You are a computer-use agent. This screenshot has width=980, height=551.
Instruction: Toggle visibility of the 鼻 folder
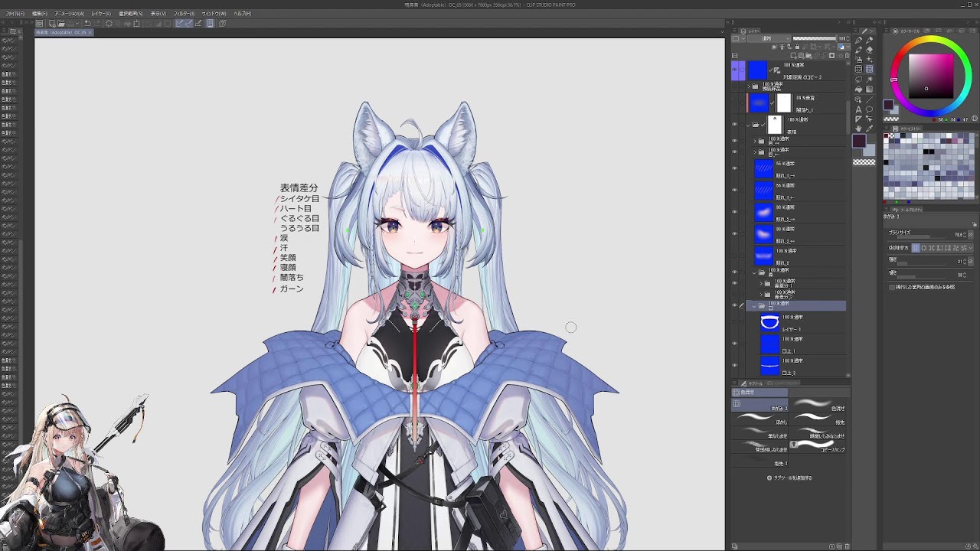click(734, 272)
